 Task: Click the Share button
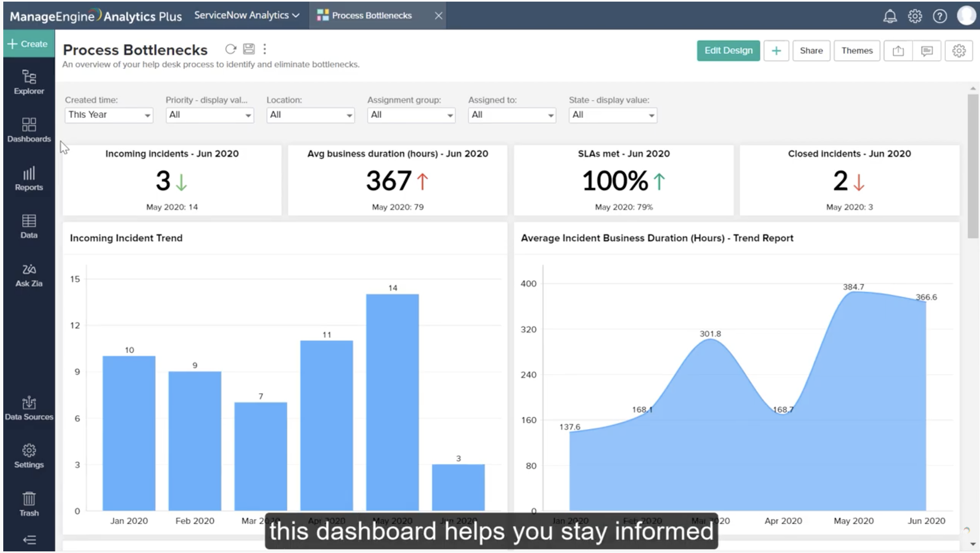[811, 51]
